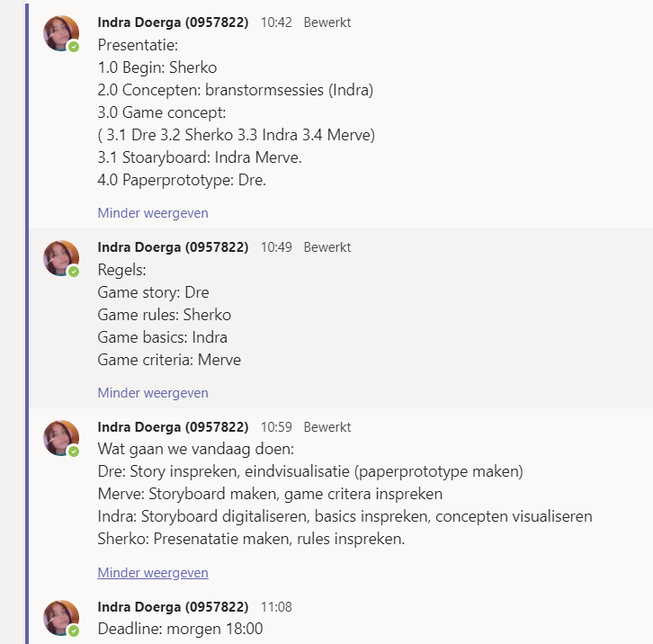Click the Bewerkt label beside 10:49

(327, 247)
